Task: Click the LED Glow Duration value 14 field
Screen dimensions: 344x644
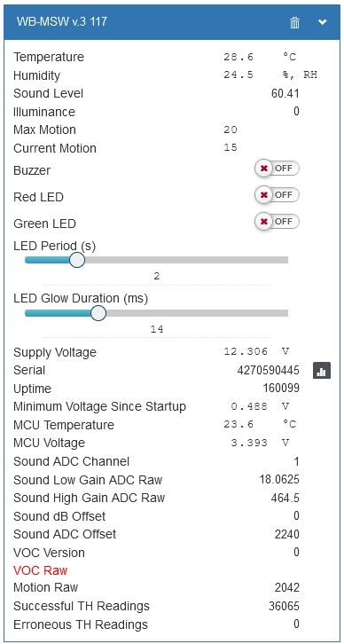Action: [x=156, y=329]
